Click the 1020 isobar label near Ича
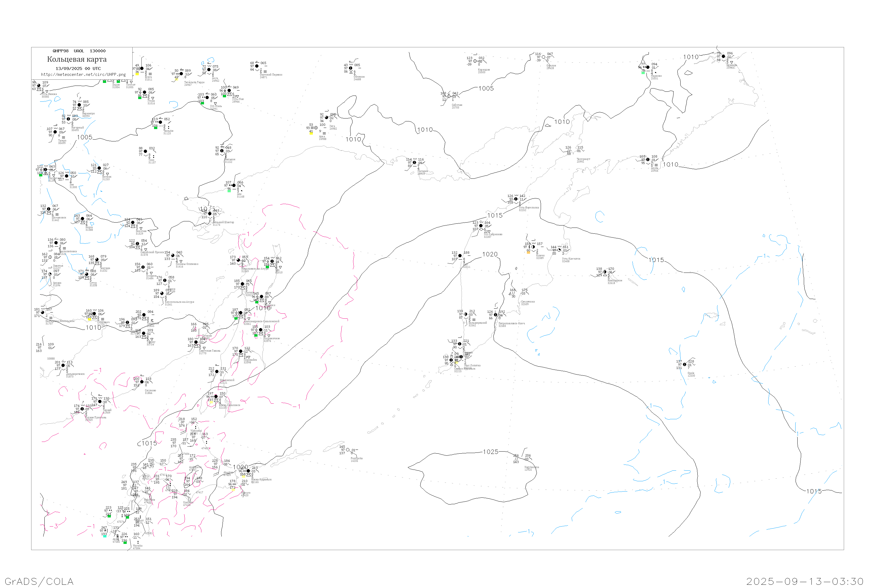Viewport: 882px width, 588px height. 490,254
